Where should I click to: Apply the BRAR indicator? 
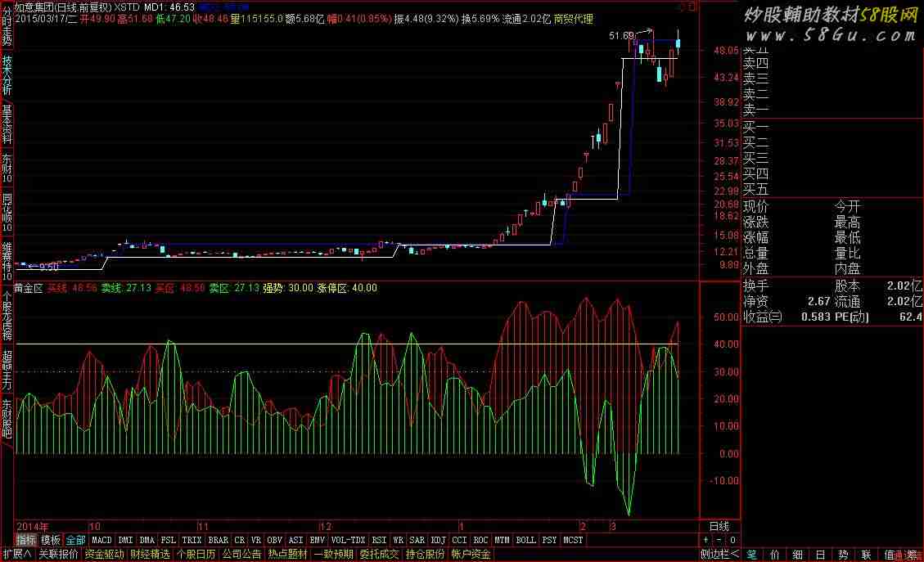pos(218,540)
